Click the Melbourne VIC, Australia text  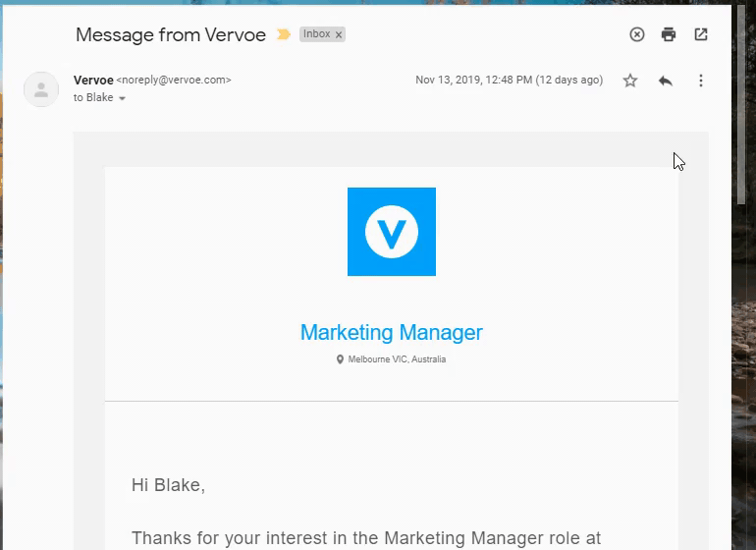tap(397, 359)
